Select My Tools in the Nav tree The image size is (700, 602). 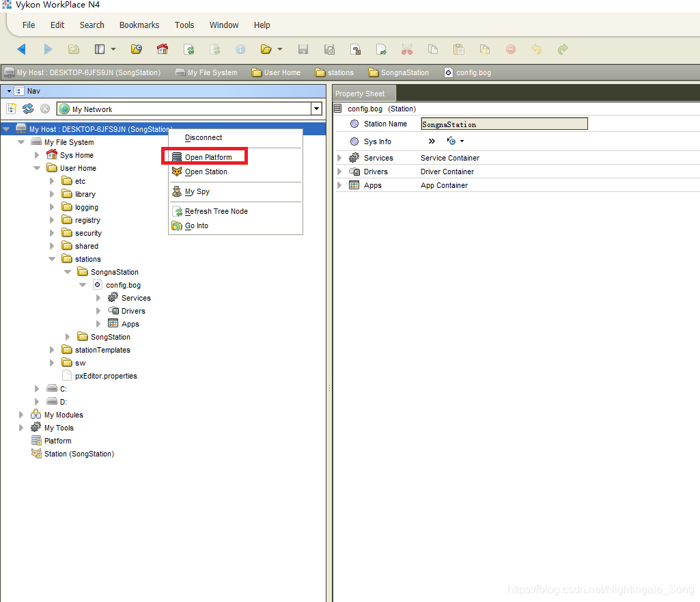(x=59, y=428)
